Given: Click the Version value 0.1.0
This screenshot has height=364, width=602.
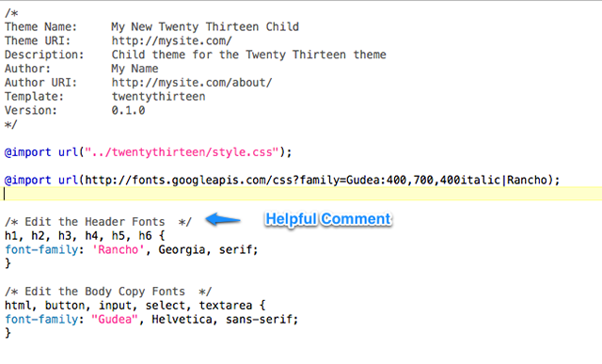Looking at the screenshot, I should click(x=128, y=110).
